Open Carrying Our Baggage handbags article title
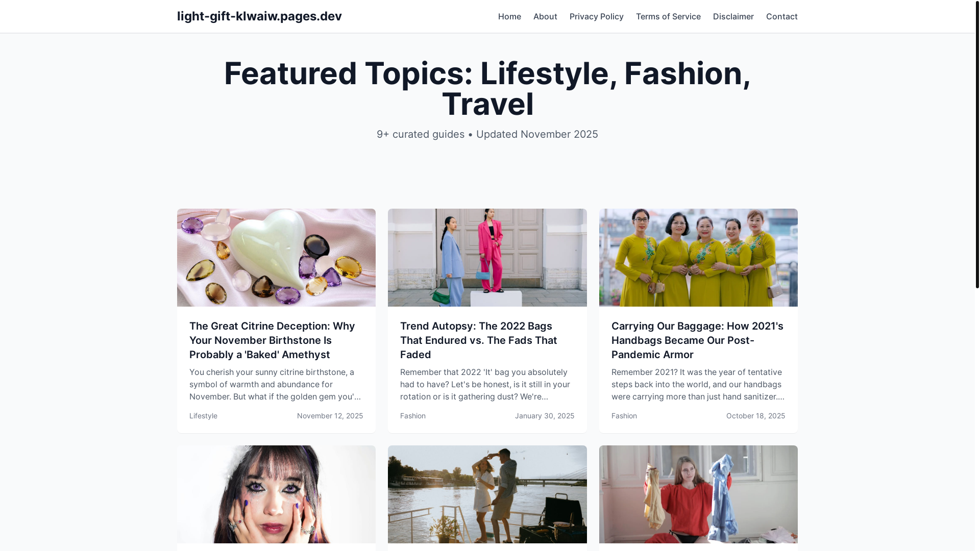980x551 pixels. click(x=698, y=340)
